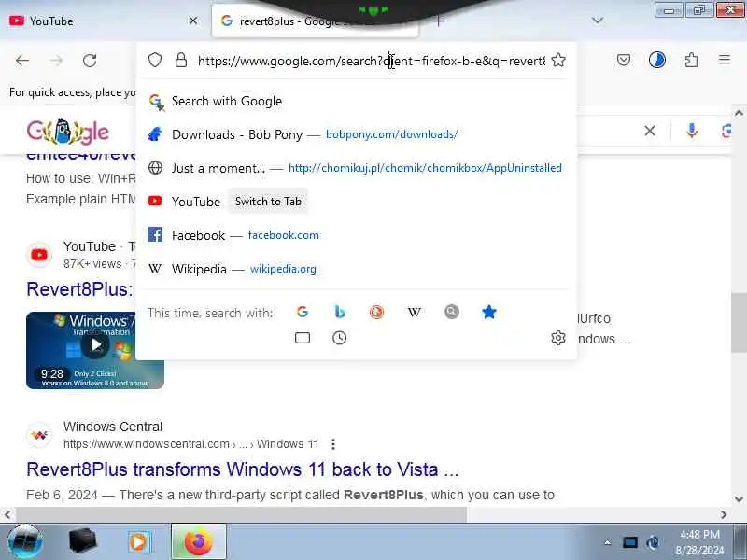Choose Search with Google suggestion
This screenshot has height=560, width=747.
click(x=357, y=101)
